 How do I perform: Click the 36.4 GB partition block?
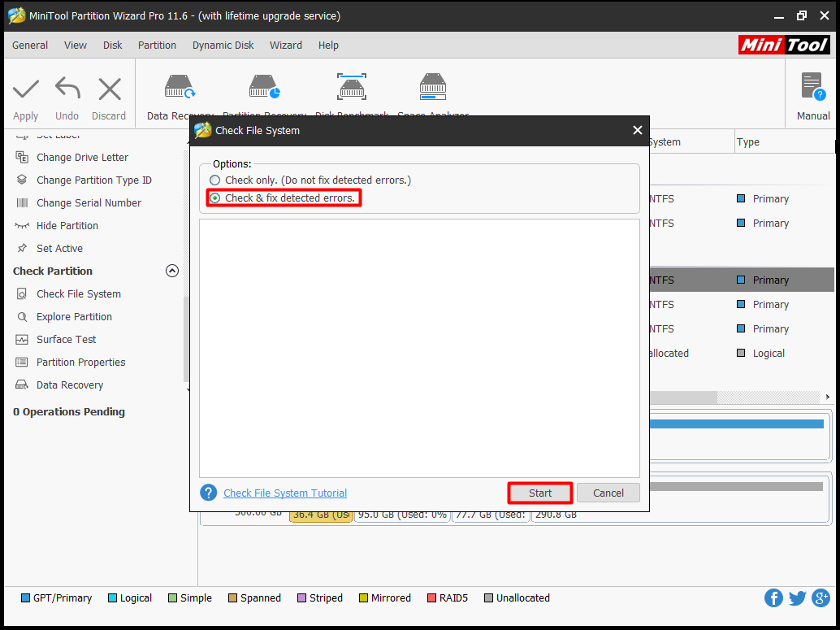tap(321, 515)
